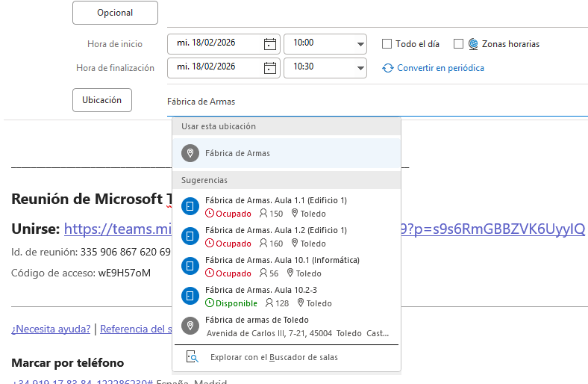Click the Marcar por teléfono heading
Viewport: 588px width, 384px height.
[67, 363]
